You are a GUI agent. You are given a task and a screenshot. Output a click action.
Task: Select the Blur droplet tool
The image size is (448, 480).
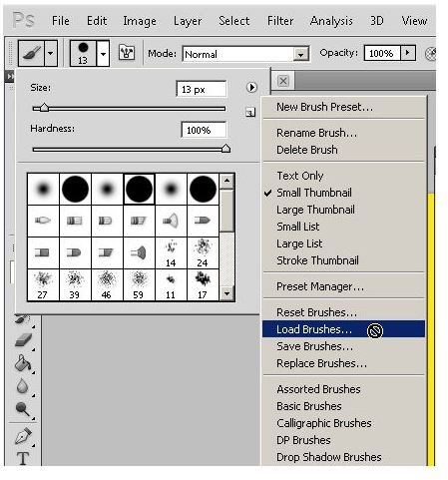[22, 386]
